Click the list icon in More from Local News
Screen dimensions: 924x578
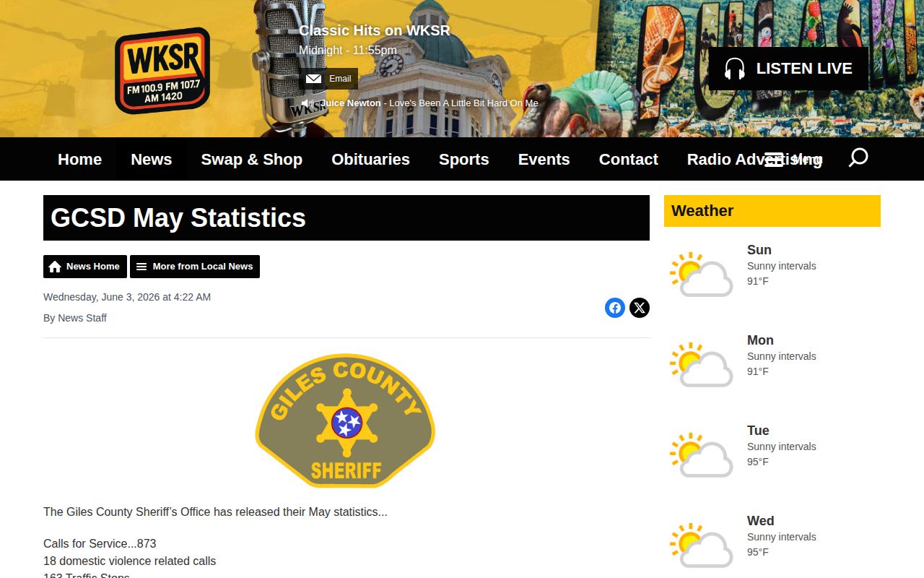pyautogui.click(x=141, y=267)
